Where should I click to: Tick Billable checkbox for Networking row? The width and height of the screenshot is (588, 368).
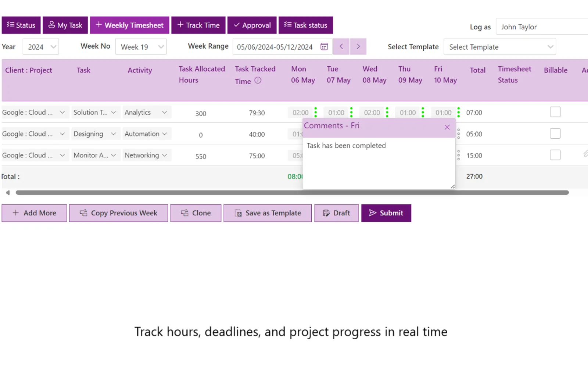[555, 155]
